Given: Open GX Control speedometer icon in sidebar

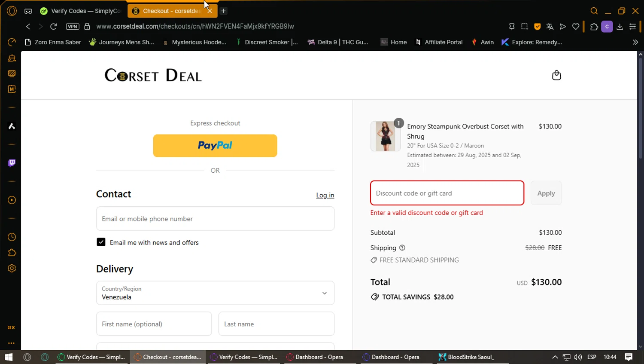Looking at the screenshot, I should coord(12,42).
